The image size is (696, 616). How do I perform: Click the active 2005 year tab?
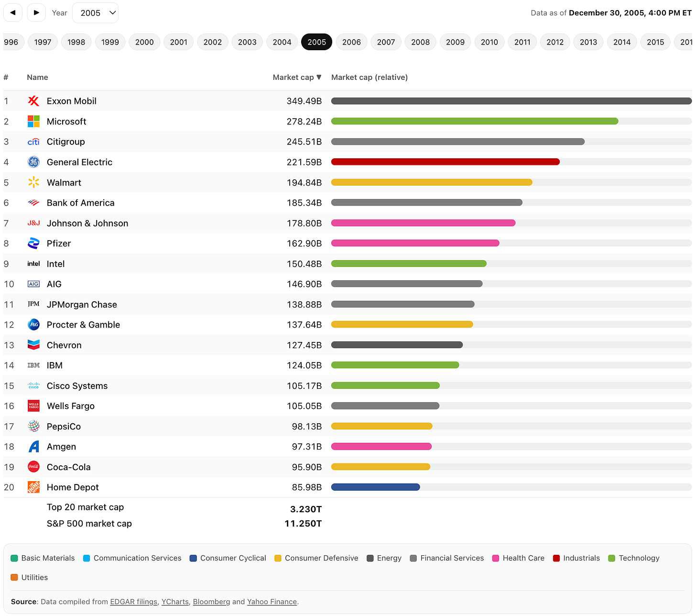click(317, 42)
